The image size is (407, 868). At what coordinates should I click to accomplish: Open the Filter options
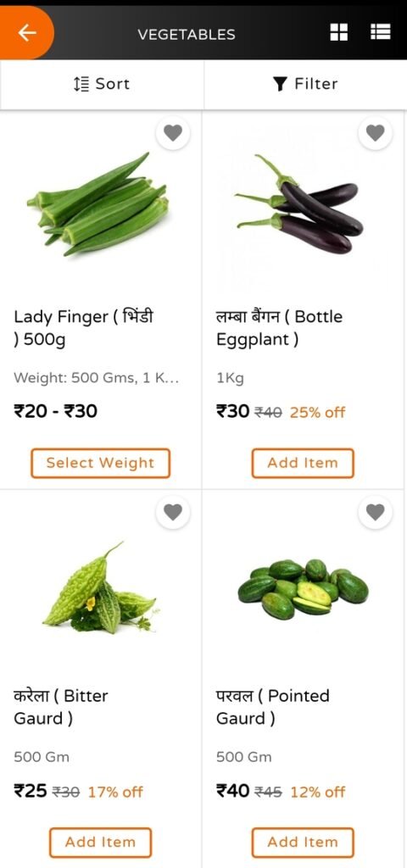[x=305, y=84]
